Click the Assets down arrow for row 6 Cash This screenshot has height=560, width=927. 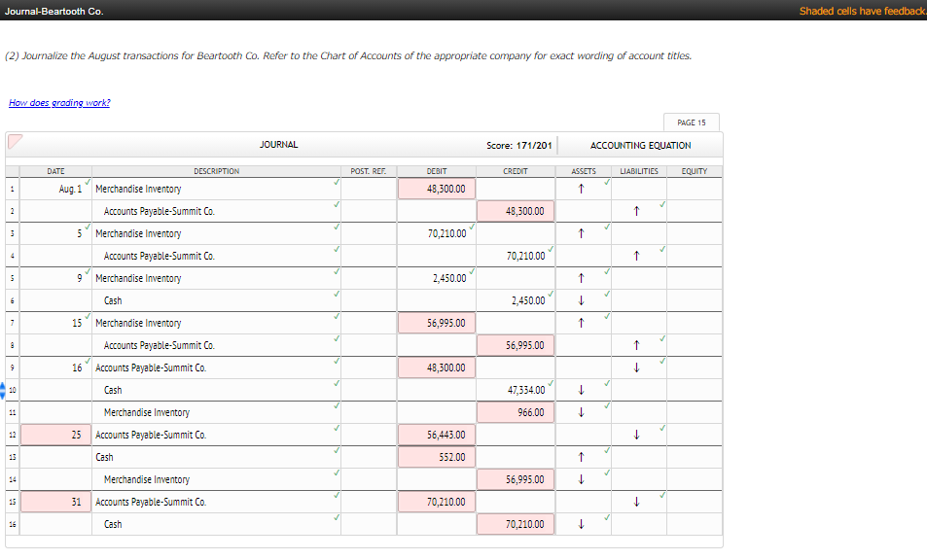[x=581, y=300]
